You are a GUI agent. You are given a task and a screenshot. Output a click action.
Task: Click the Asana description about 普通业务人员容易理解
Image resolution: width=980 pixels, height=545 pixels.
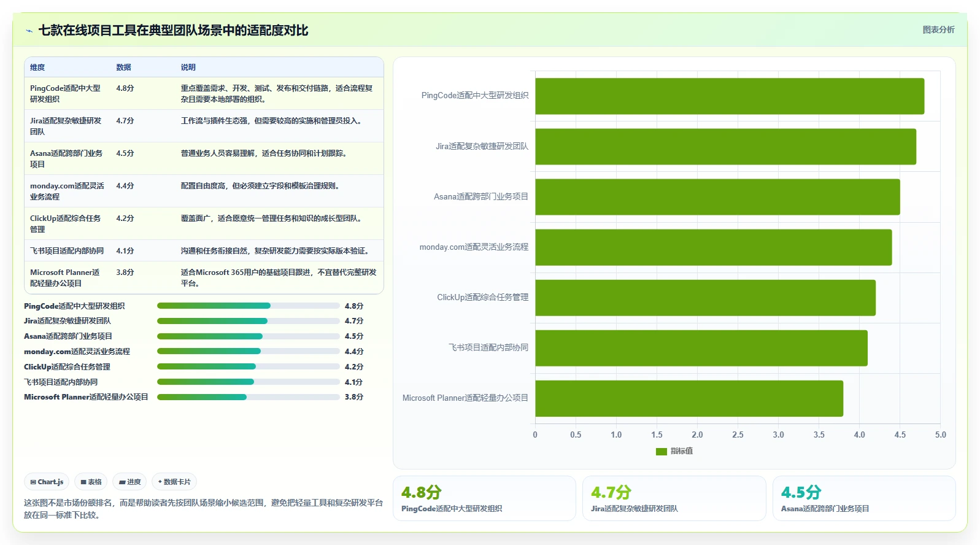(x=265, y=153)
